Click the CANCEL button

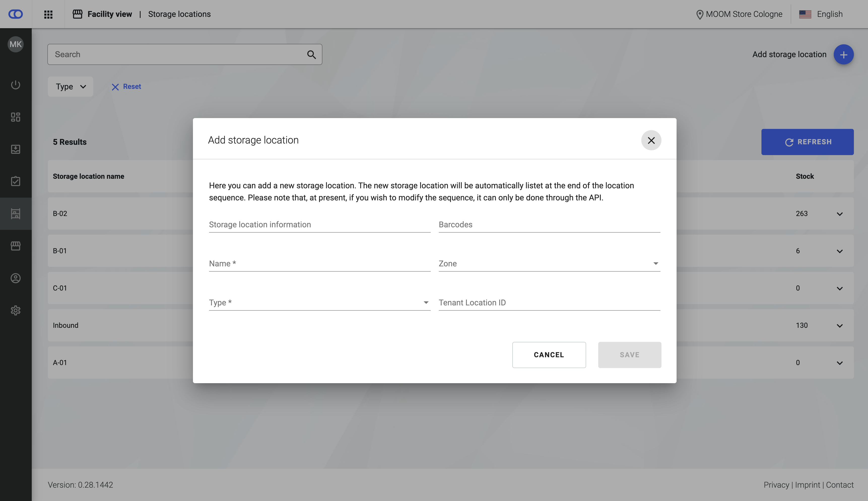pos(549,355)
